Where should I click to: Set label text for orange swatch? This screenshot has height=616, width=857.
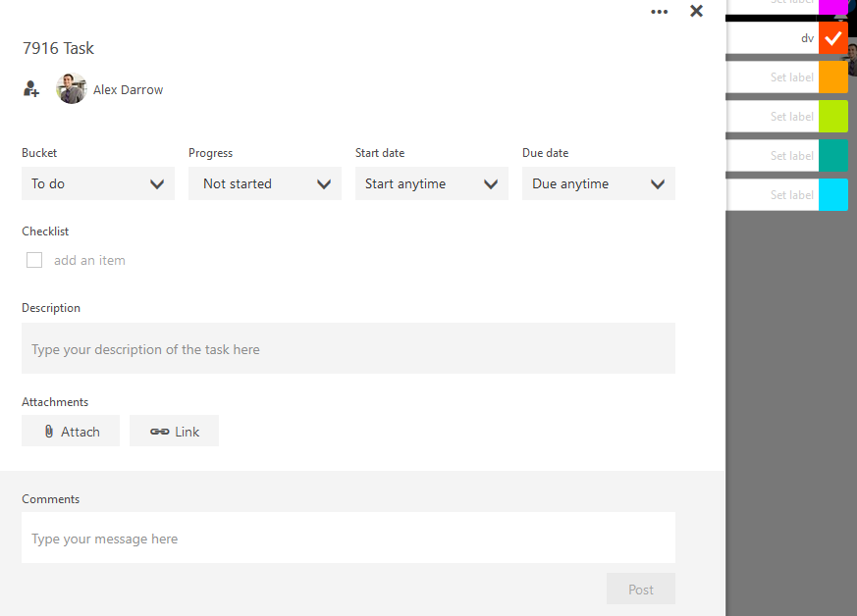click(773, 77)
